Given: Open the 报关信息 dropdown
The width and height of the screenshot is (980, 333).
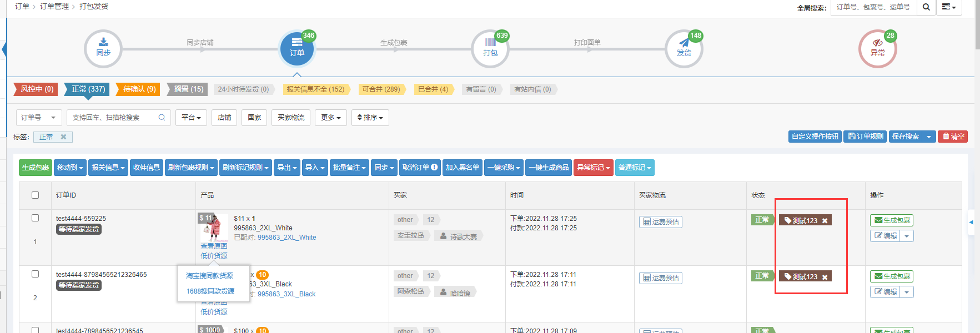Looking at the screenshot, I should coord(108,168).
